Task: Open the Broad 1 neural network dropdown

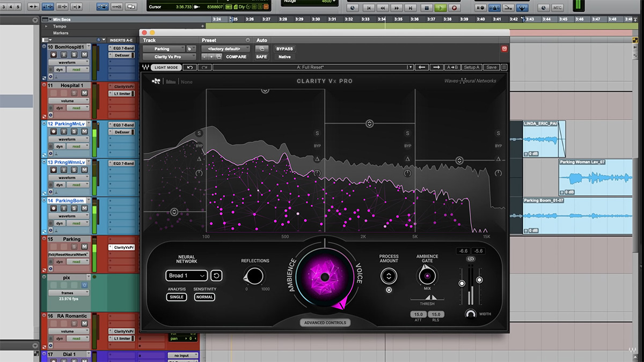Action: click(186, 276)
